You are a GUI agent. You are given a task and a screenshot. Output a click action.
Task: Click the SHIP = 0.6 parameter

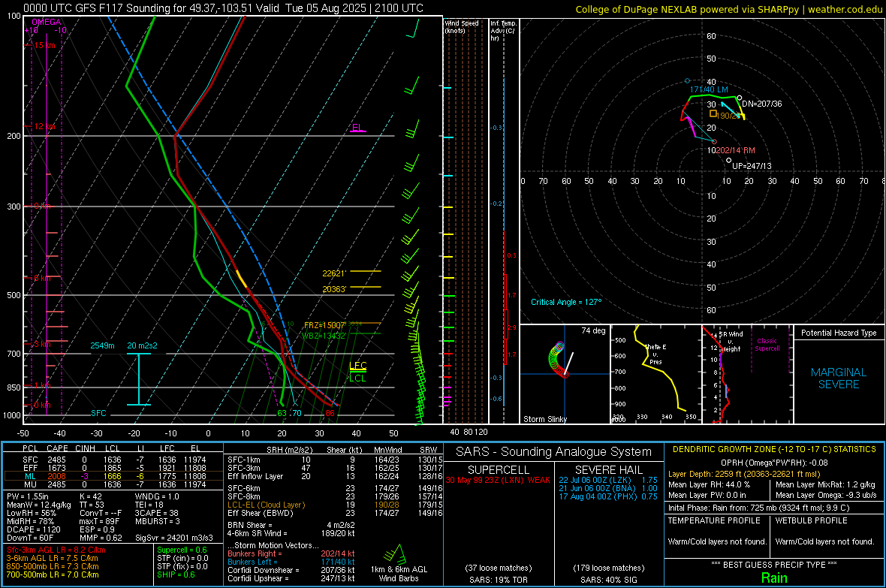pos(176,574)
